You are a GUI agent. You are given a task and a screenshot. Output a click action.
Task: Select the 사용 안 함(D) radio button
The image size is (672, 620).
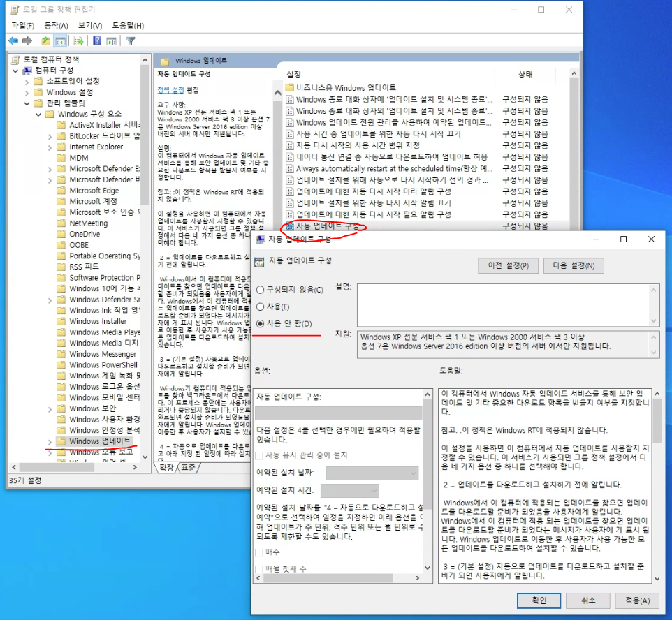260,323
